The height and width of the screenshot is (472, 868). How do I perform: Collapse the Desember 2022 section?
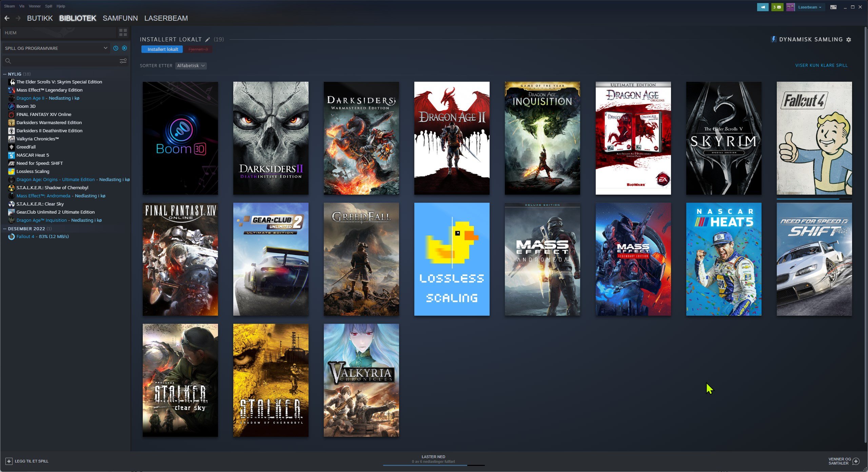[x=5, y=229]
